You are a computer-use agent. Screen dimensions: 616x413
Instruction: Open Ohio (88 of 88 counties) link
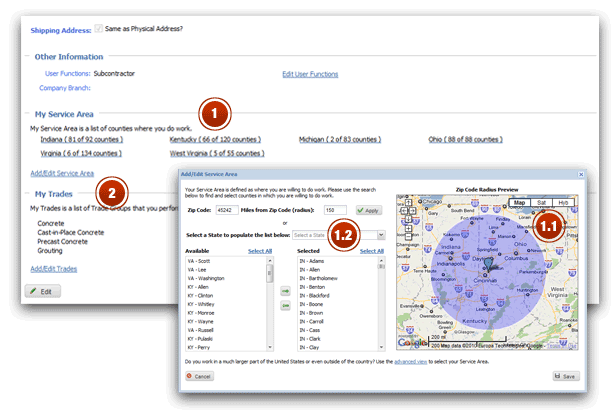[x=466, y=140]
